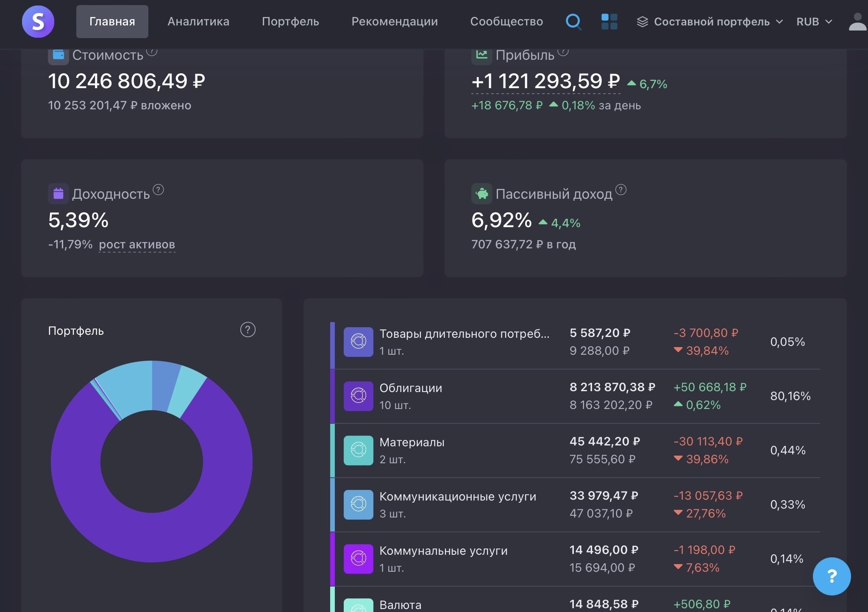The height and width of the screenshot is (612, 868).
Task: Open help for the Портфель chart
Action: 248,330
